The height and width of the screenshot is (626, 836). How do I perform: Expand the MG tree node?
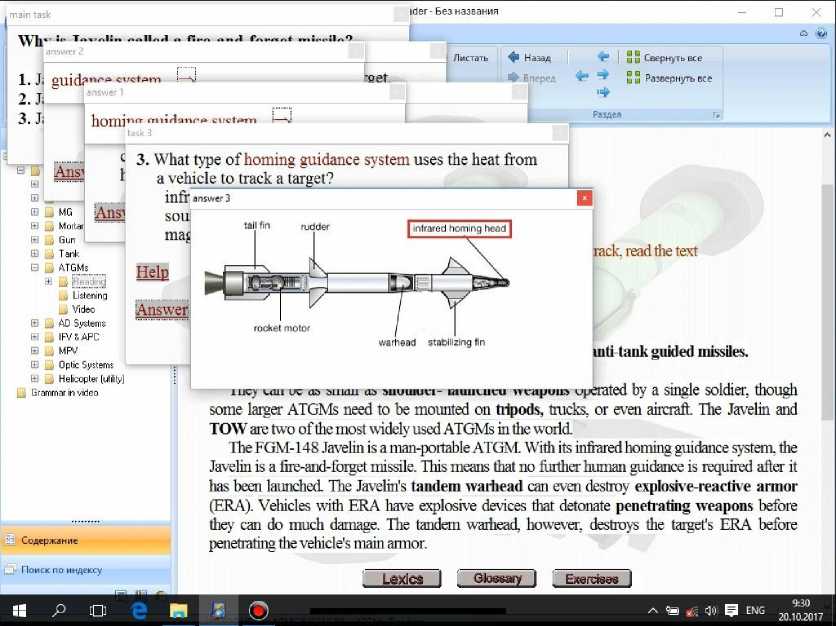pos(35,212)
